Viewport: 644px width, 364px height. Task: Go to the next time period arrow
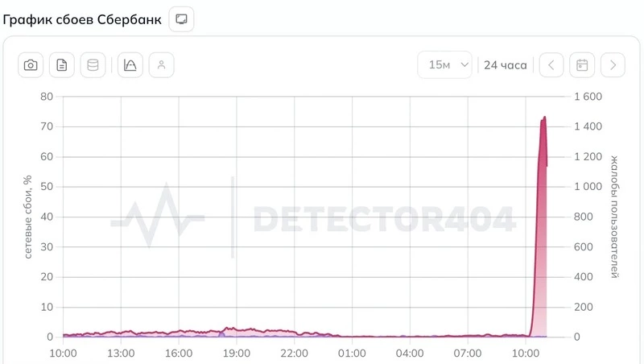click(x=613, y=65)
